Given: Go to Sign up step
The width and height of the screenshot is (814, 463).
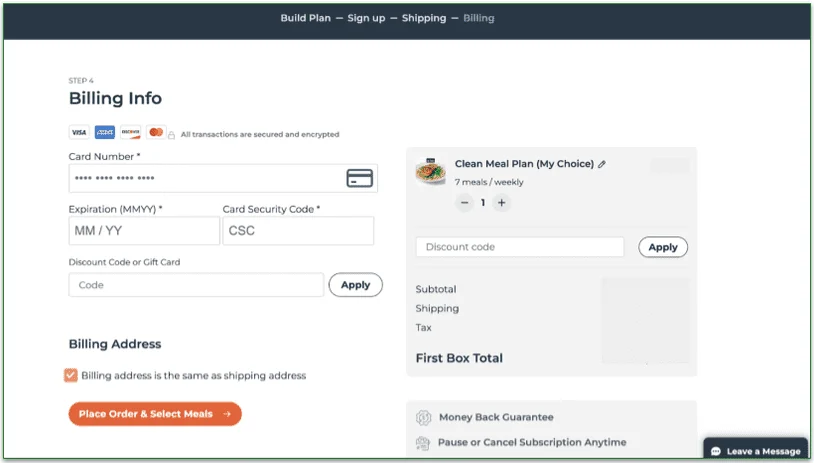Looking at the screenshot, I should pos(366,18).
